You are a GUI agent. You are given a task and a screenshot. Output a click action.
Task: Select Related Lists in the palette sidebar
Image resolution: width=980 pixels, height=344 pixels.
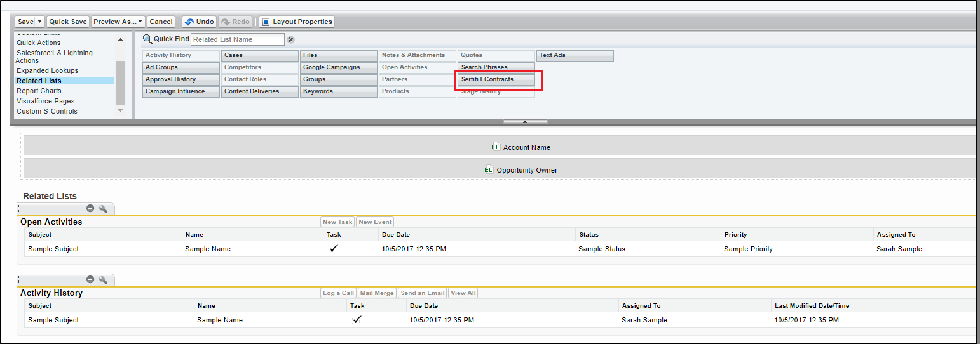39,81
